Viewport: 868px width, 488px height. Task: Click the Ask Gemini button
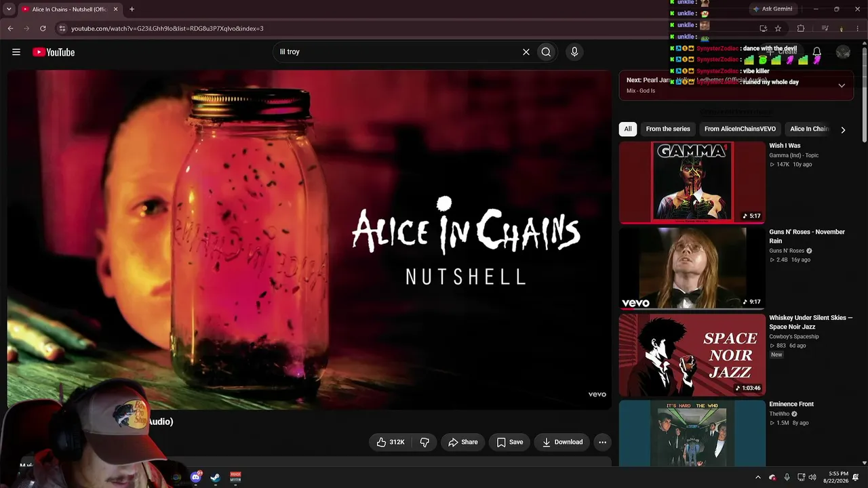point(772,9)
